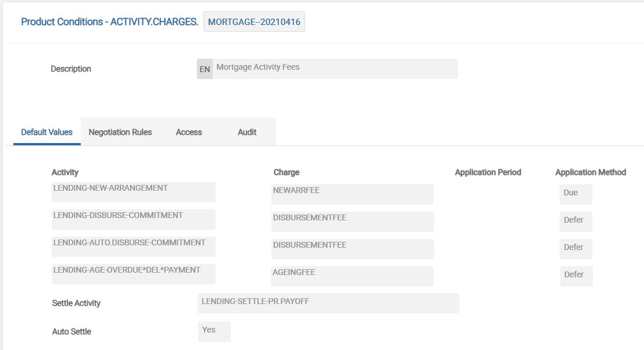Open Defer method for LENDING-DISBURSE-COMMITMENT row
The width and height of the screenshot is (644, 350).
tap(575, 222)
